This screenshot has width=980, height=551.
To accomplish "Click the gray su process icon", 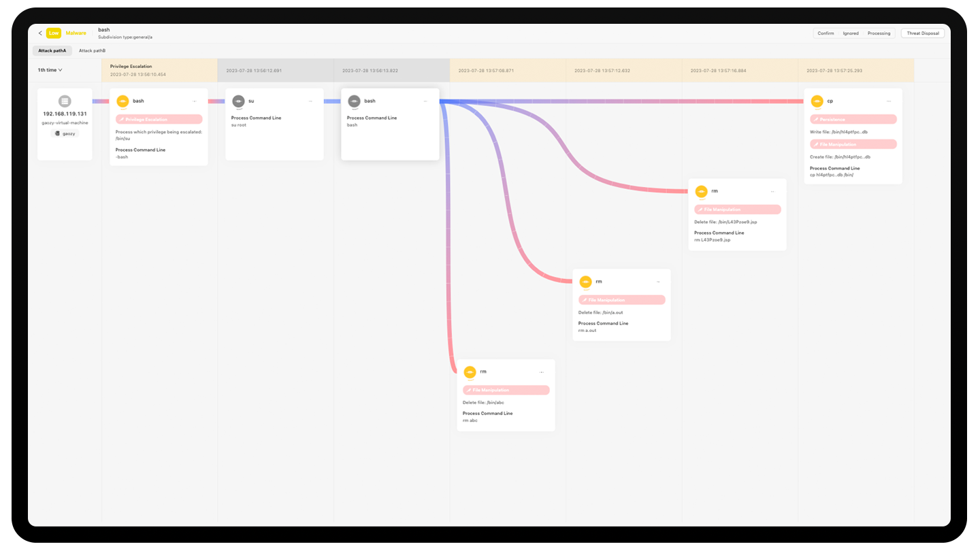I will tap(238, 101).
